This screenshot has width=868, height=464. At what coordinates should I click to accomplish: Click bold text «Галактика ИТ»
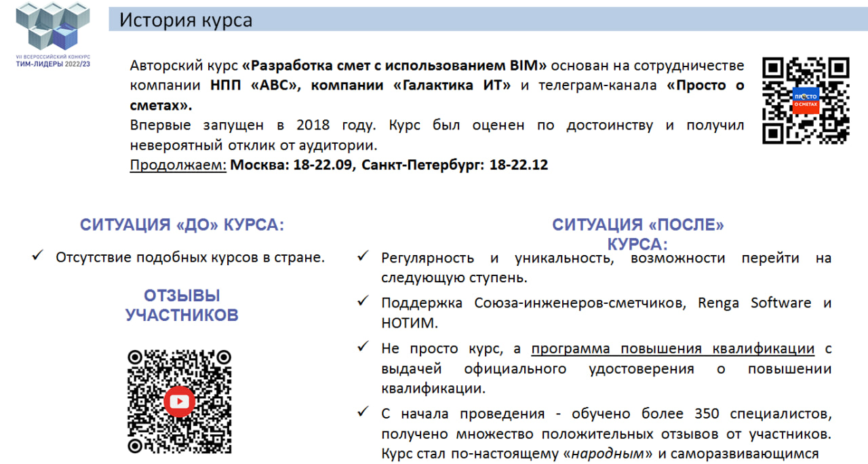452,86
